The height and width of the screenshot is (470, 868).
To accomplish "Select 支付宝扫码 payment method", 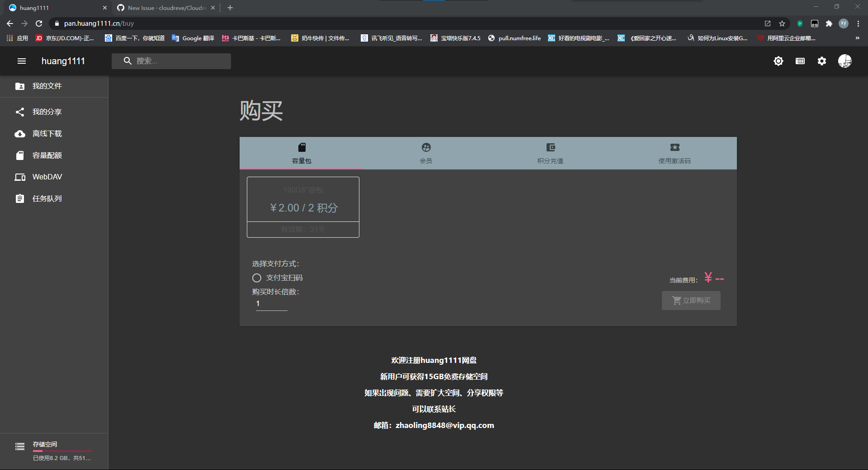I will [x=257, y=278].
